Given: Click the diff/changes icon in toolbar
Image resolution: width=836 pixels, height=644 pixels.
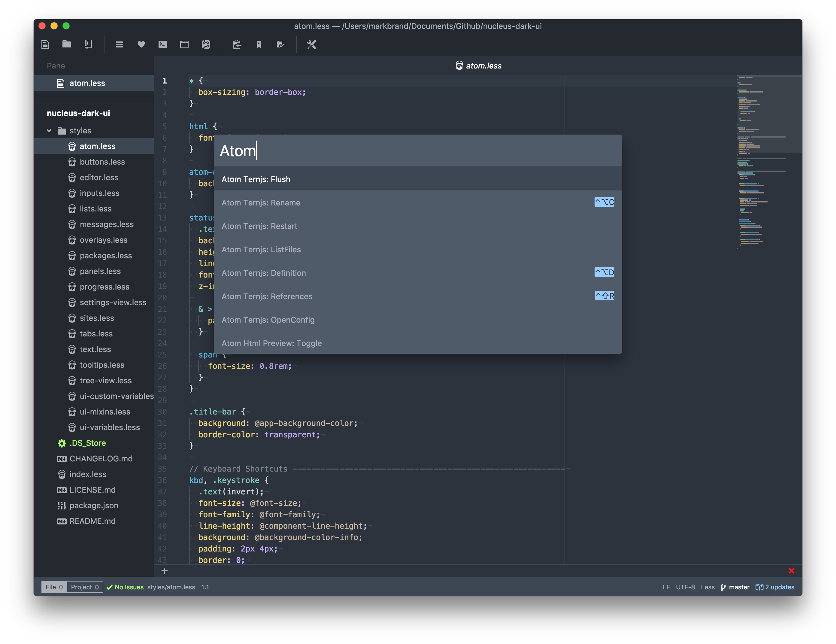Looking at the screenshot, I should tap(206, 44).
